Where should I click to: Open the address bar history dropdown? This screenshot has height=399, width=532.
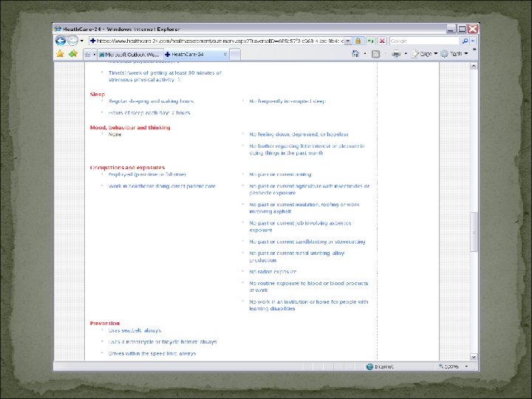(348, 41)
